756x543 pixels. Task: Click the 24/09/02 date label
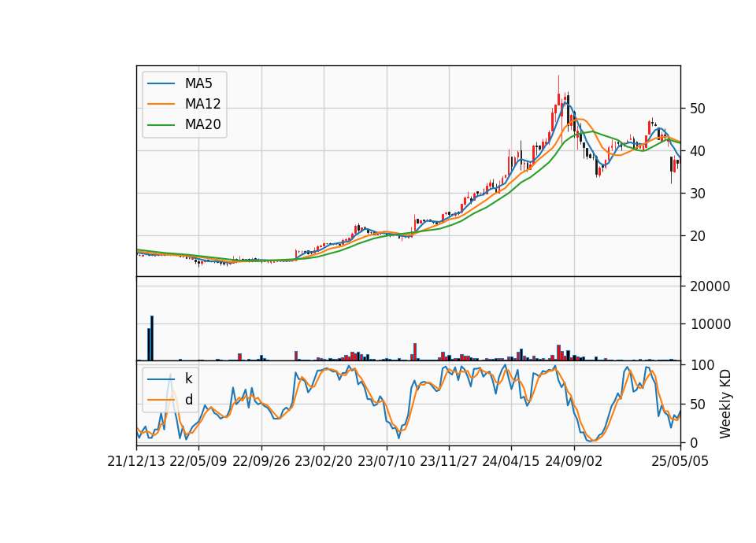(x=574, y=461)
